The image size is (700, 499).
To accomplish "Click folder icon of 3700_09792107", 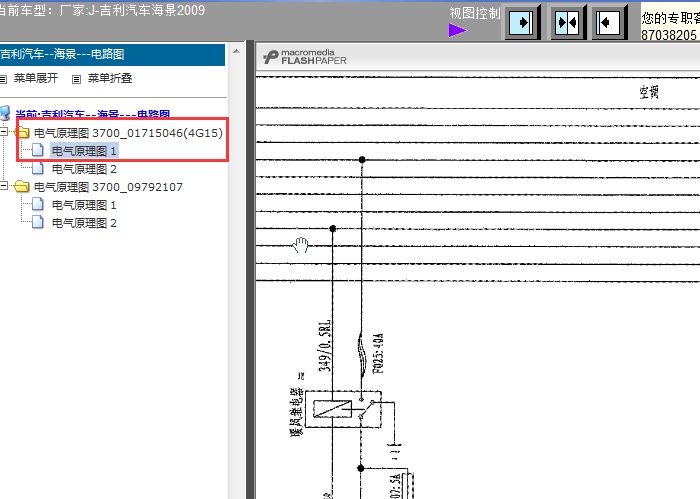I will pyautogui.click(x=21, y=186).
